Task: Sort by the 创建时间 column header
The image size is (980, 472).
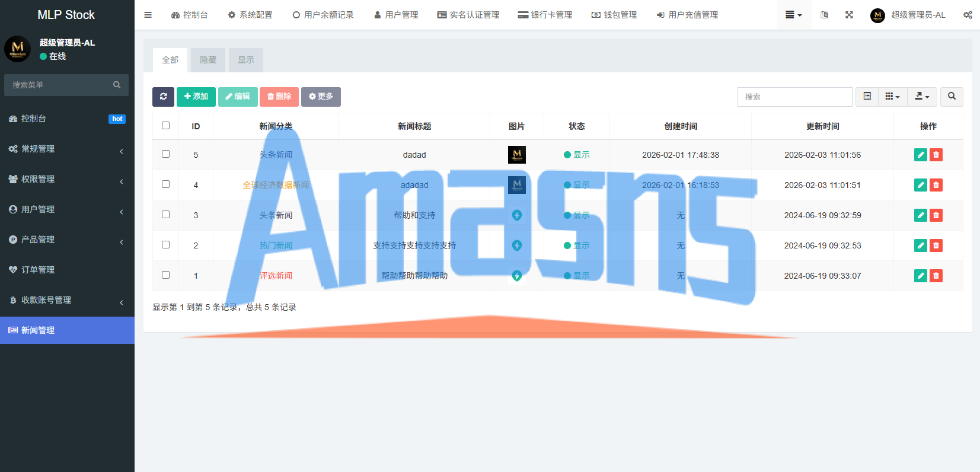Action: coord(681,126)
